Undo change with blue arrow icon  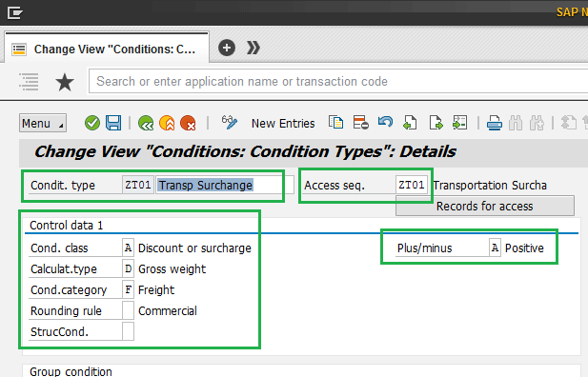pos(385,122)
